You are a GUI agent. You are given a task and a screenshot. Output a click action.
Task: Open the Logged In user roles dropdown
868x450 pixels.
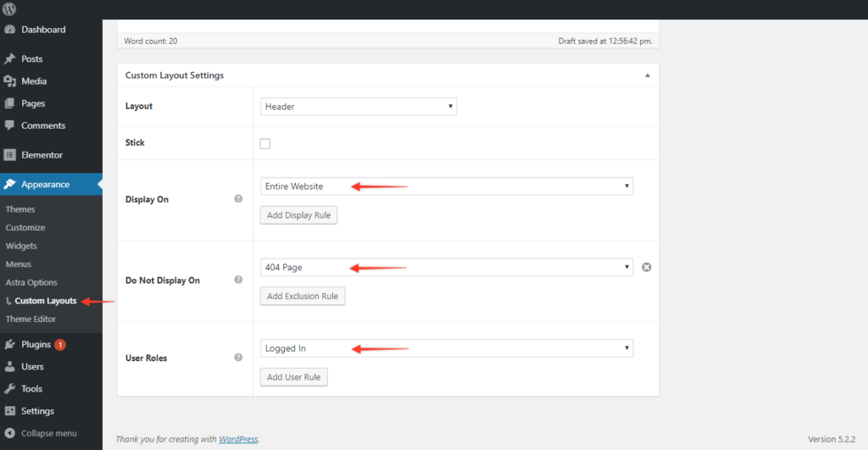click(446, 348)
